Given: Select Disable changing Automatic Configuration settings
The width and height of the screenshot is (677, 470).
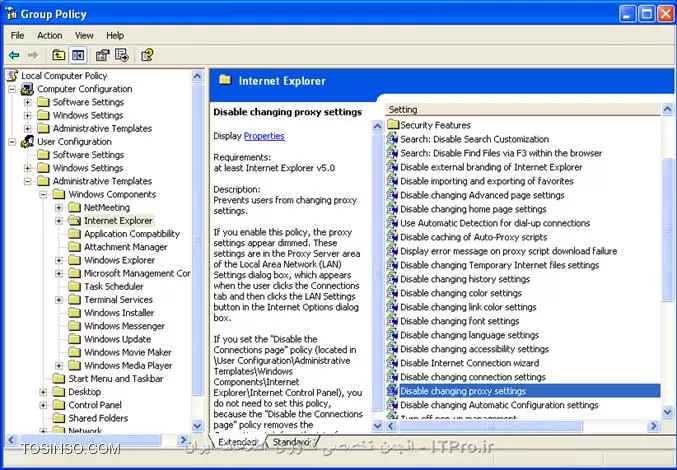Looking at the screenshot, I should pyautogui.click(x=499, y=405).
